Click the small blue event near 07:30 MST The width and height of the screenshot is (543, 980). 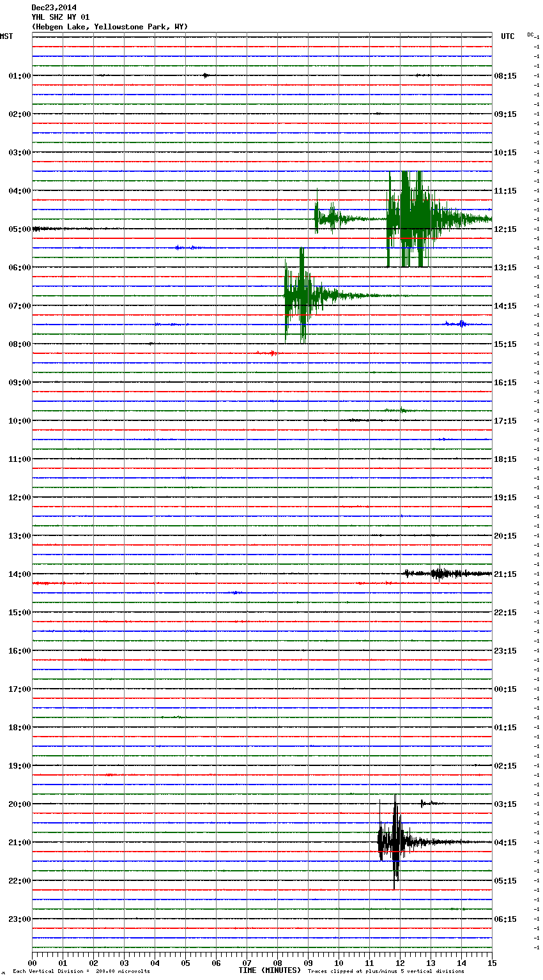[x=459, y=324]
